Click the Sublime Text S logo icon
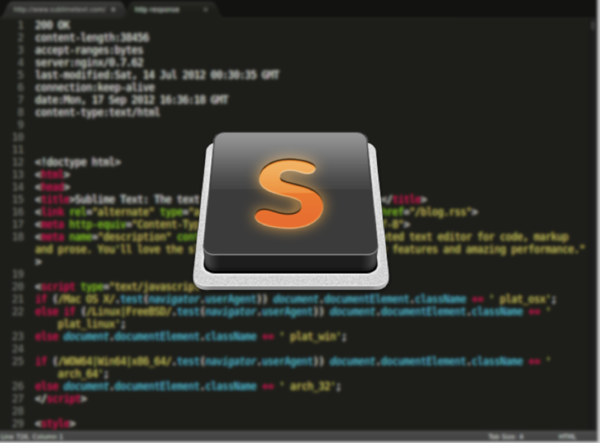Viewport: 600px width, 443px height. (291, 210)
